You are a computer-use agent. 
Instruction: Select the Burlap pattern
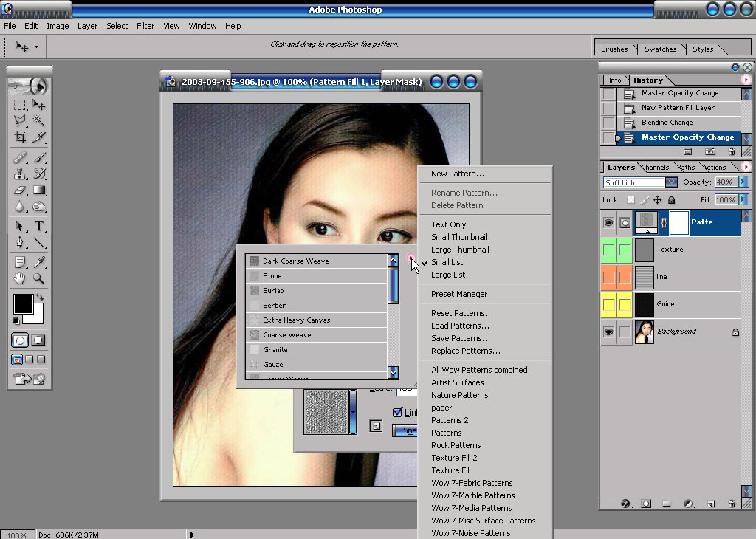click(x=317, y=291)
